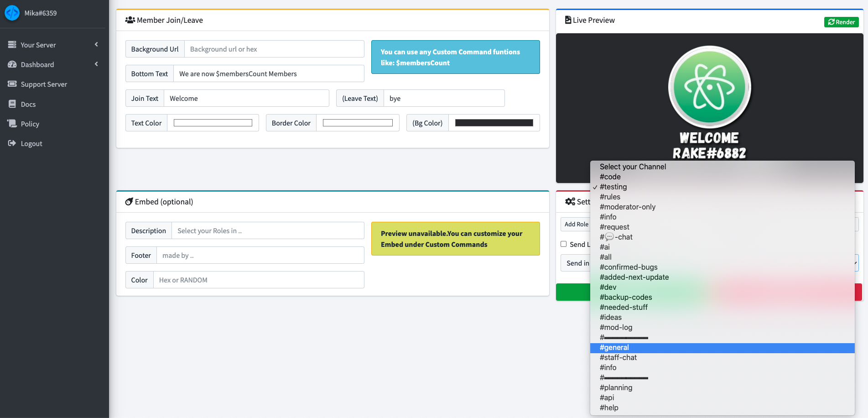Click the Background Url input field

(274, 49)
